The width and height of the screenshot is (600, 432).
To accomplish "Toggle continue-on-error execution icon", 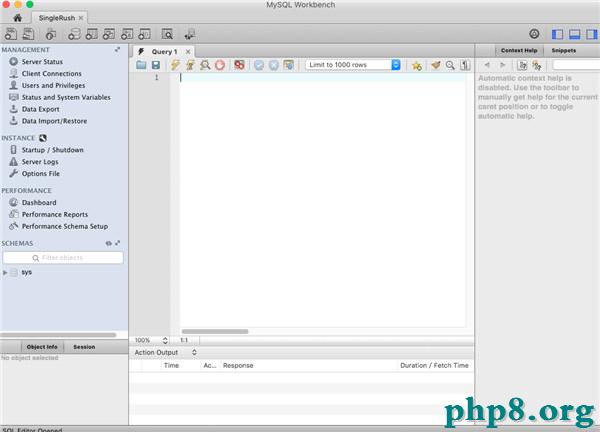I will (x=239, y=65).
